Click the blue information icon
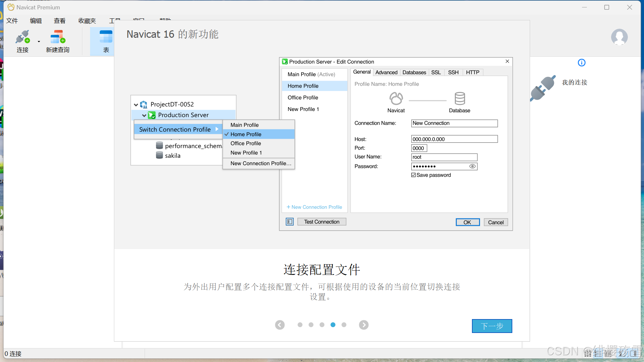The width and height of the screenshot is (644, 362). click(x=581, y=63)
